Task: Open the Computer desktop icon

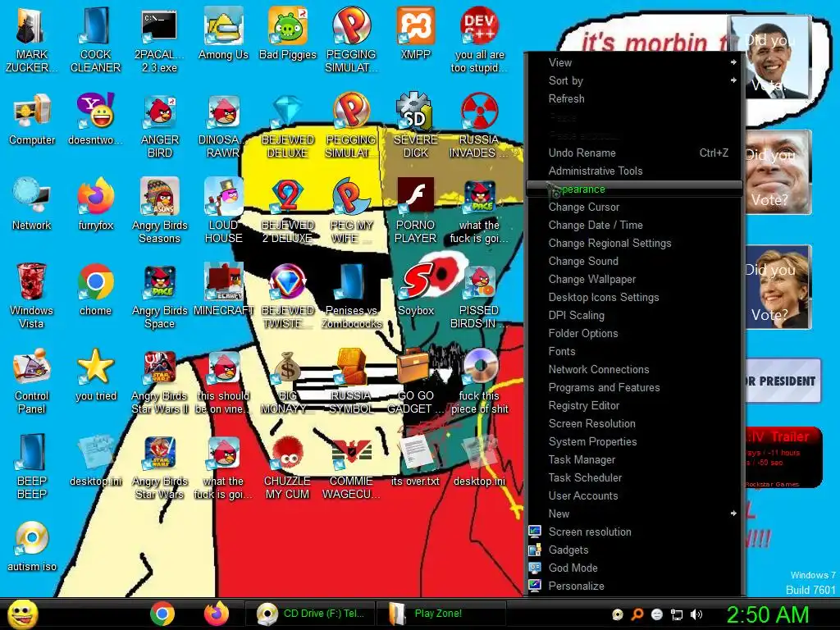Action: [x=32, y=120]
